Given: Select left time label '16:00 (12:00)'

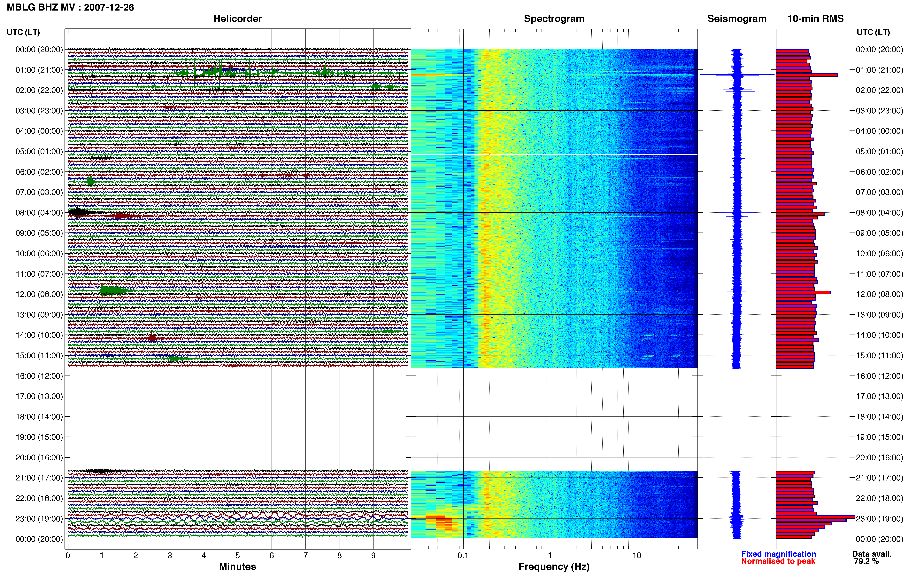Looking at the screenshot, I should pyautogui.click(x=39, y=376).
